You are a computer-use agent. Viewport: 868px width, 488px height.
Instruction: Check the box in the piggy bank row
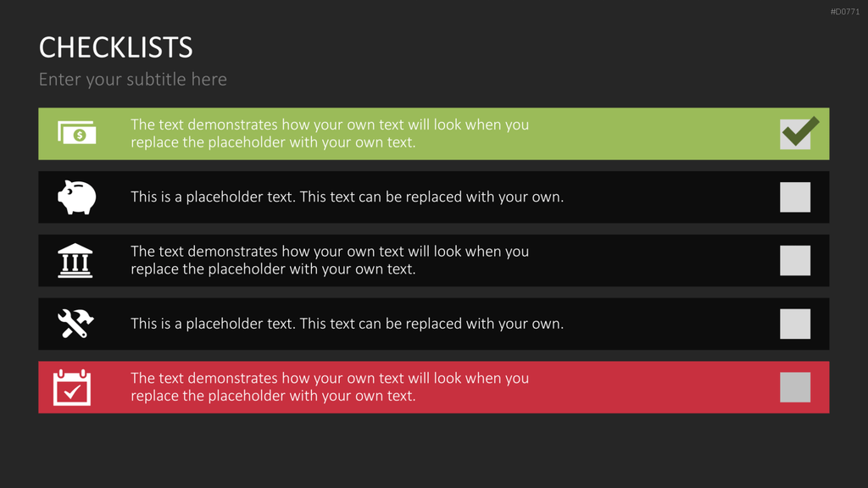(x=795, y=197)
